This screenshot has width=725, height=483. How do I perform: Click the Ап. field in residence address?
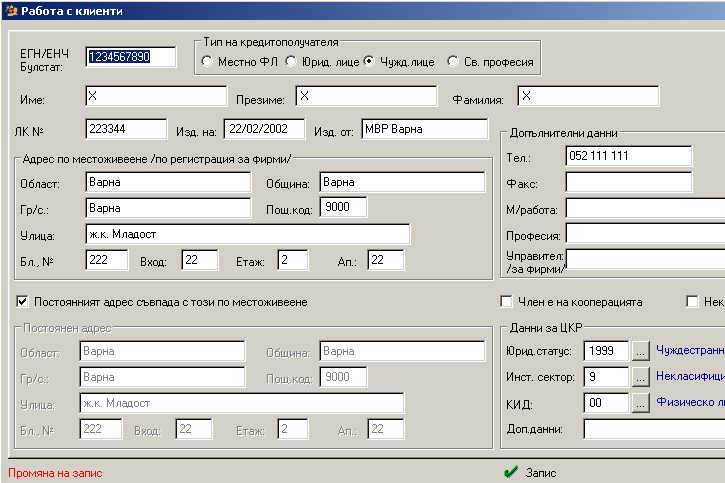(386, 260)
